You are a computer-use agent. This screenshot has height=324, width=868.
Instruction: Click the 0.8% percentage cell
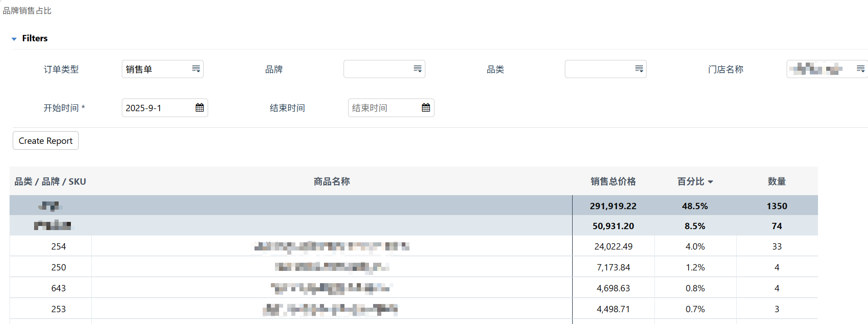tap(695, 288)
